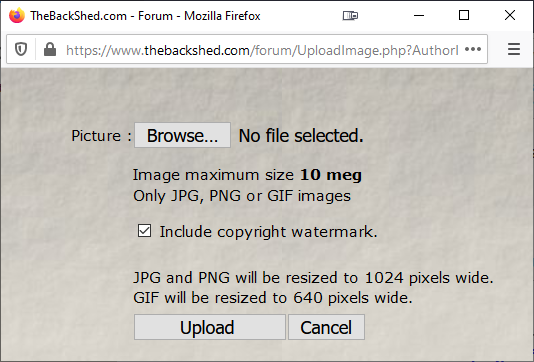
Task: Click the bold "10 meg" size text
Action: click(331, 175)
